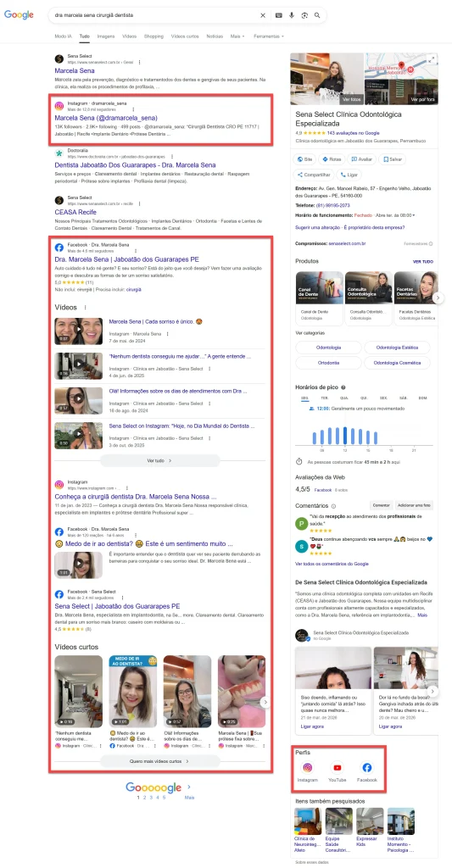Click the Compartilhar share button
Screen dimensions: 452x868
point(314,175)
